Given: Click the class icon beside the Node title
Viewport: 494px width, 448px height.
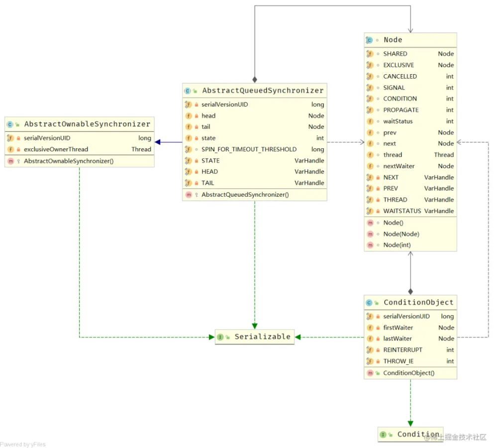Looking at the screenshot, I should pos(369,40).
